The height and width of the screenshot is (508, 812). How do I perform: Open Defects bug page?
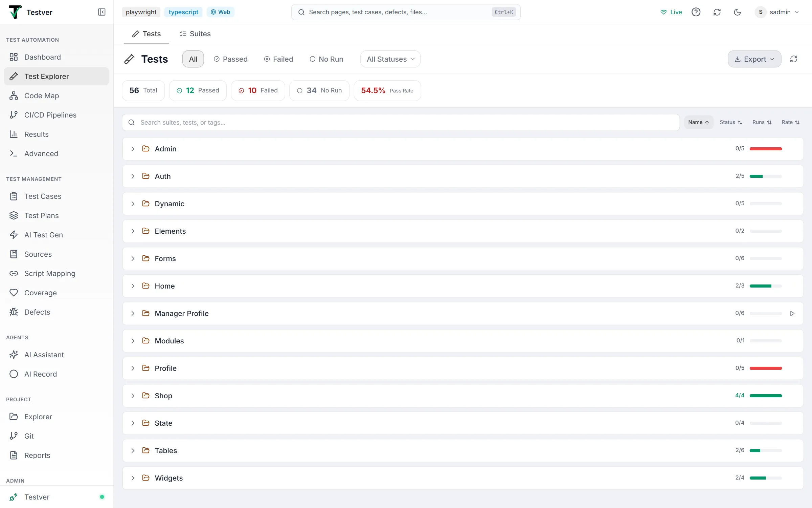[57, 312]
